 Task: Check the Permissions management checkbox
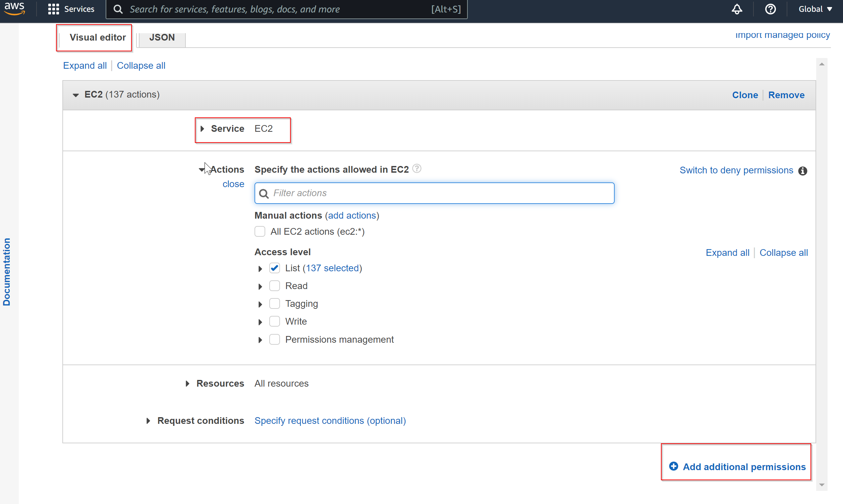274,340
